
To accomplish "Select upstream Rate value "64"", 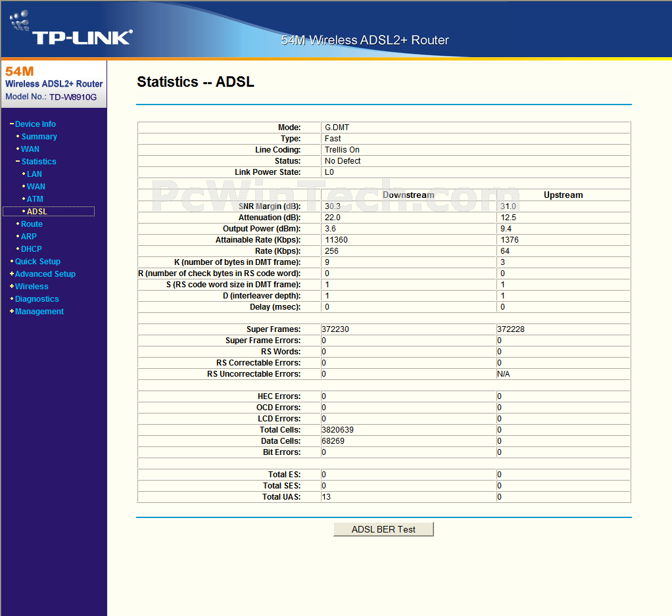I will 505,250.
